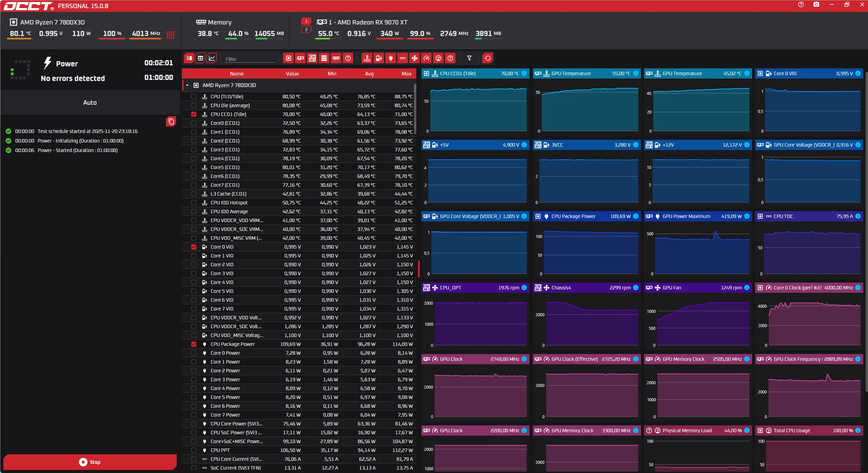Select GPU number 2 selector
Screen dimensions: 868x473
pyautogui.click(x=306, y=30)
